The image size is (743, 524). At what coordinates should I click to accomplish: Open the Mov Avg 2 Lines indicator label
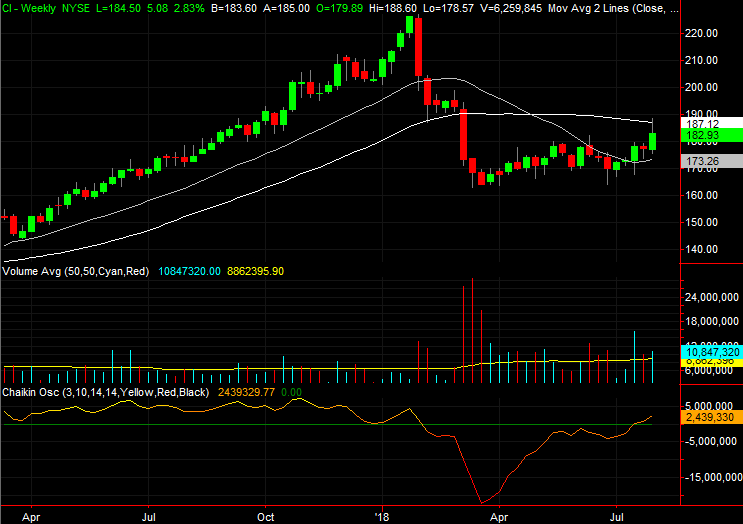pos(613,8)
